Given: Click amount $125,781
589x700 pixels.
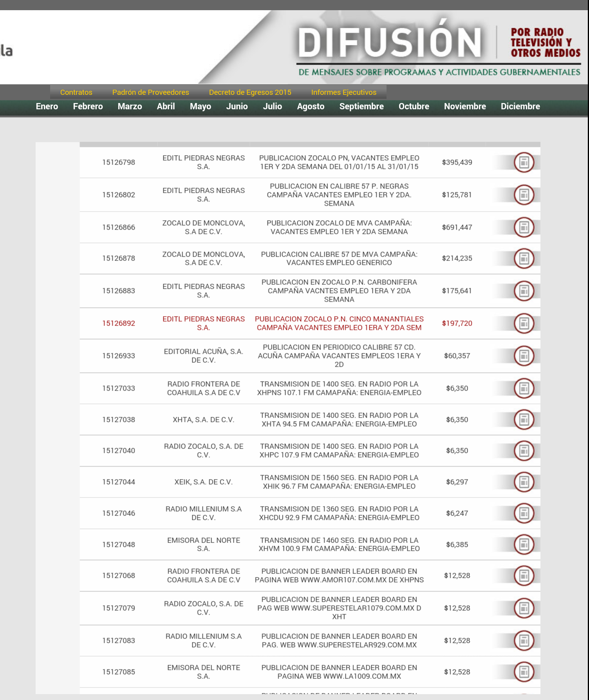Looking at the screenshot, I should point(457,195).
